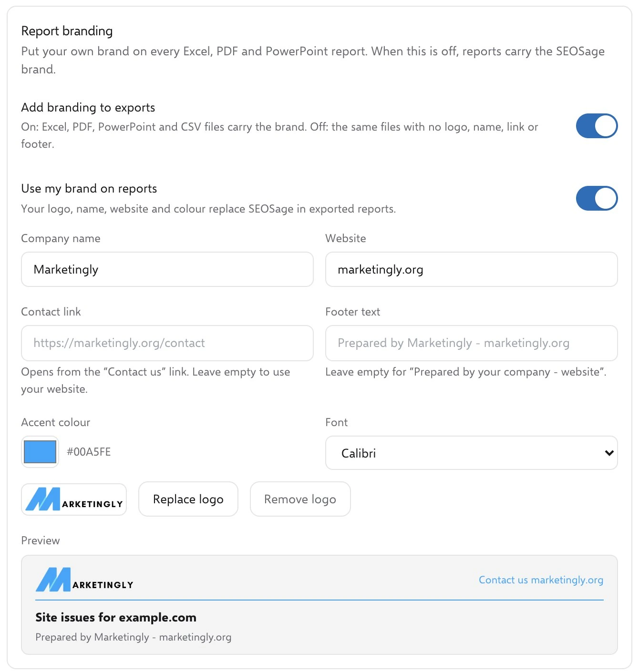Click the Replace logo button
This screenshot has width=639, height=672.
188,499
